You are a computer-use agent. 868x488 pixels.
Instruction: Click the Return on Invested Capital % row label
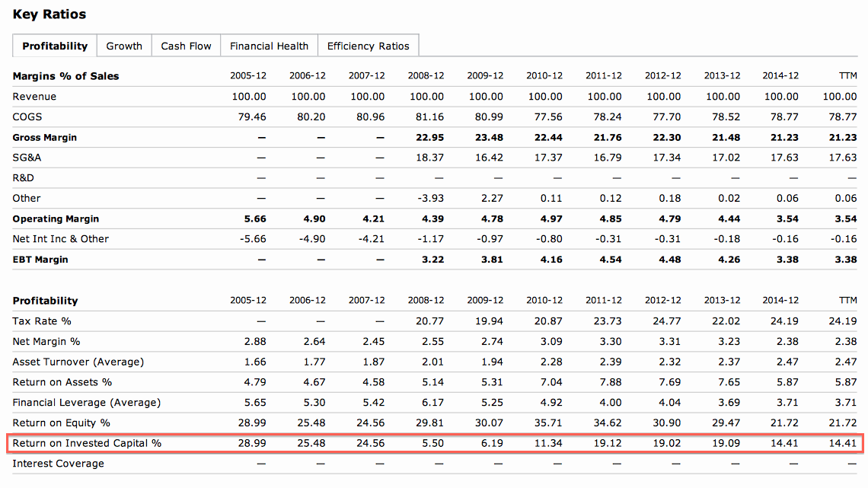coord(87,443)
